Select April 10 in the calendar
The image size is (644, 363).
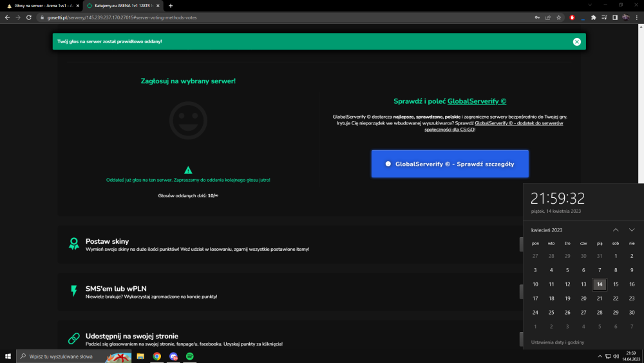[535, 284]
